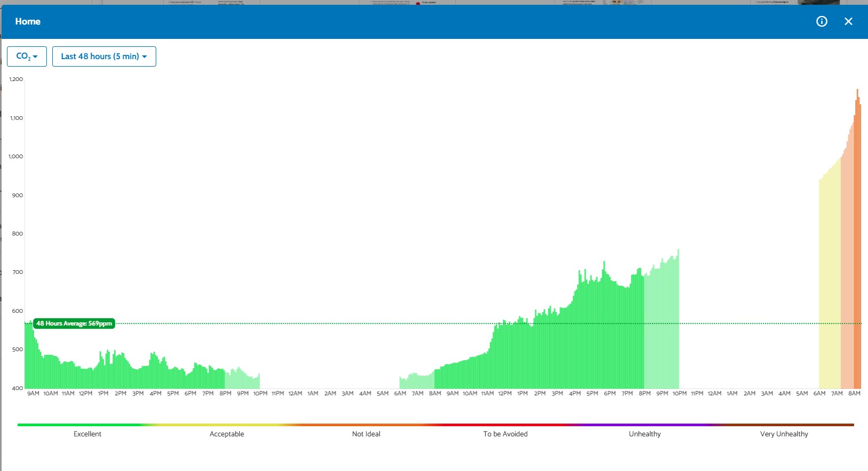868x471 pixels.
Task: Close the Home chart dialog
Action: tap(848, 21)
